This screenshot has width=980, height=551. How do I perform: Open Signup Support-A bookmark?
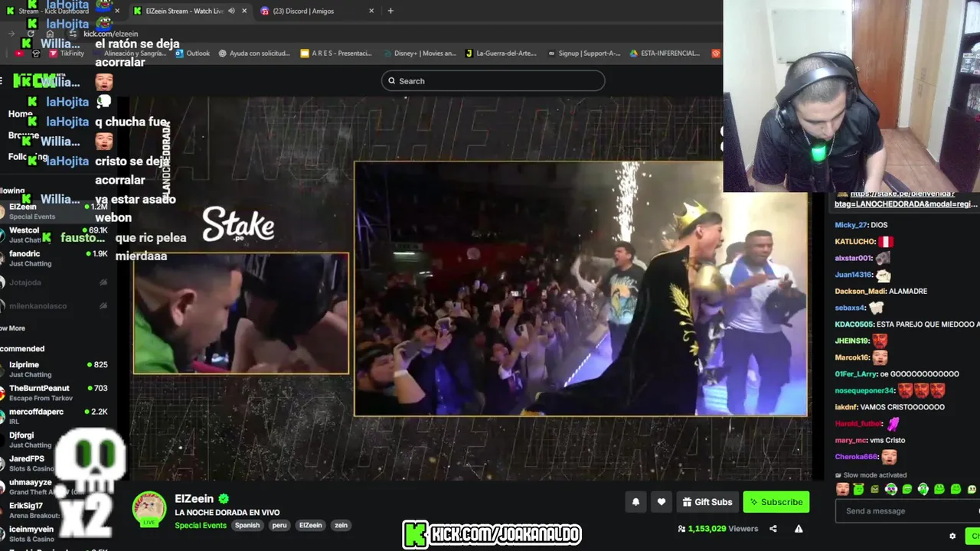[x=583, y=54]
